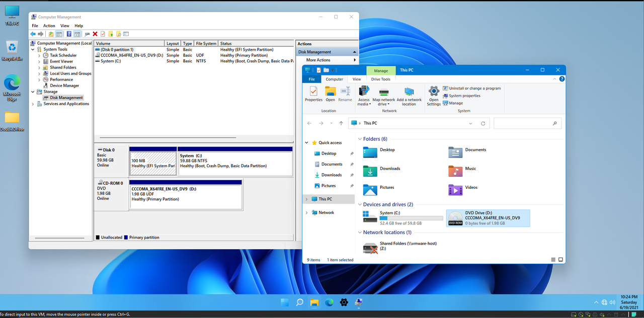
Task: Select the Documents folder in the Folders group
Action: point(455,152)
